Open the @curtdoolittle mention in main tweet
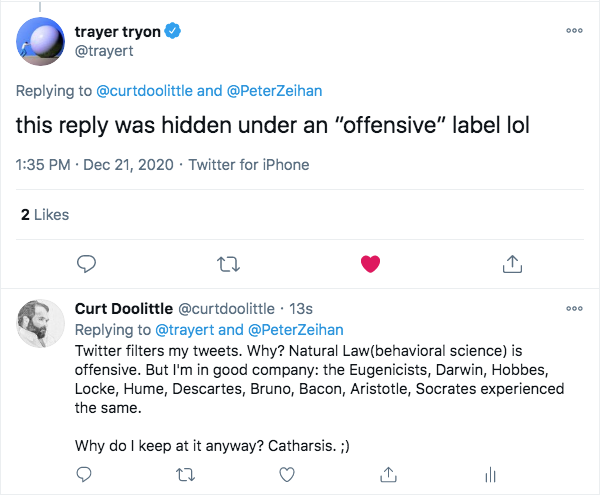 click(x=145, y=91)
